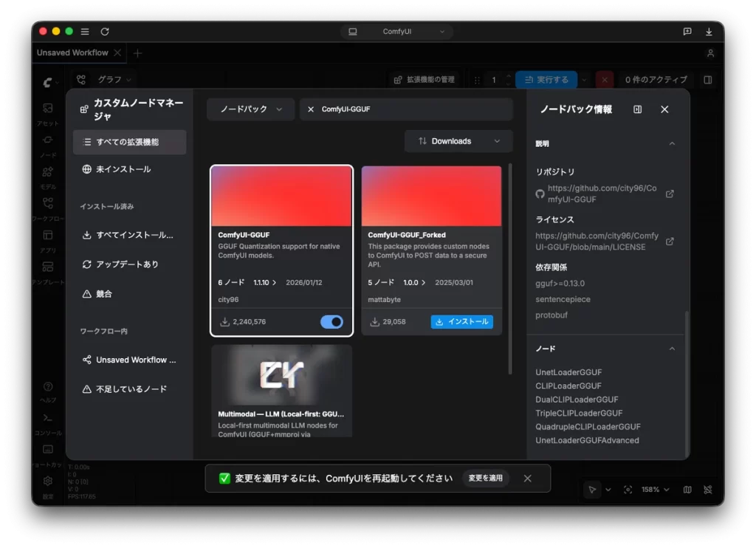
Task: Open the アセット sidebar icon
Action: (48, 109)
